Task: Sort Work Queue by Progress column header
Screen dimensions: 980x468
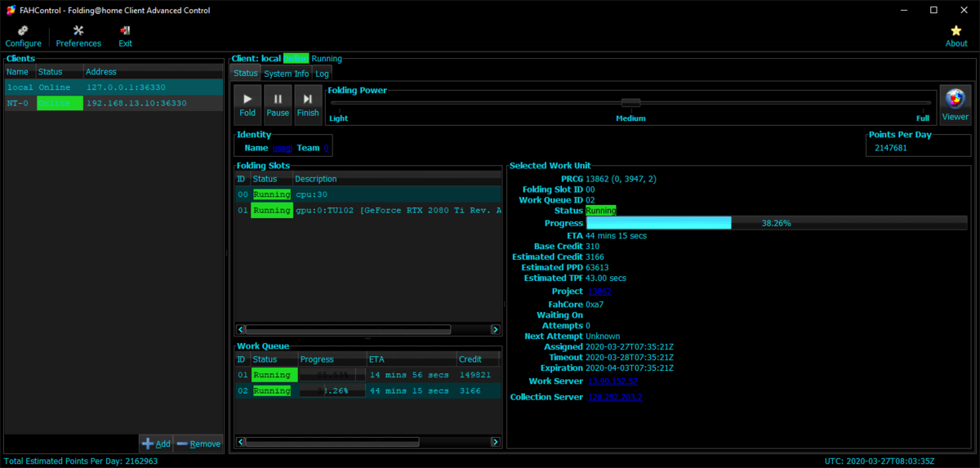Action: (332, 359)
